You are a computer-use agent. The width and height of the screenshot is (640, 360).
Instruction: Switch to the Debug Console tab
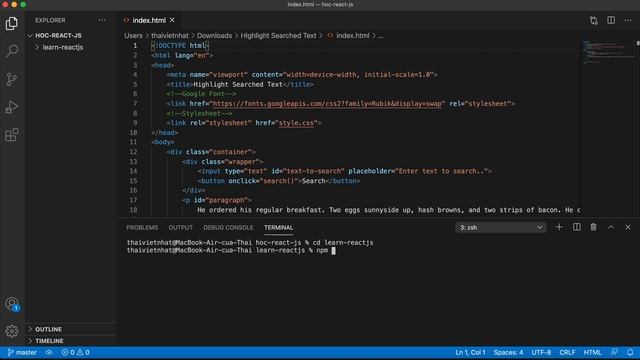[228, 228]
